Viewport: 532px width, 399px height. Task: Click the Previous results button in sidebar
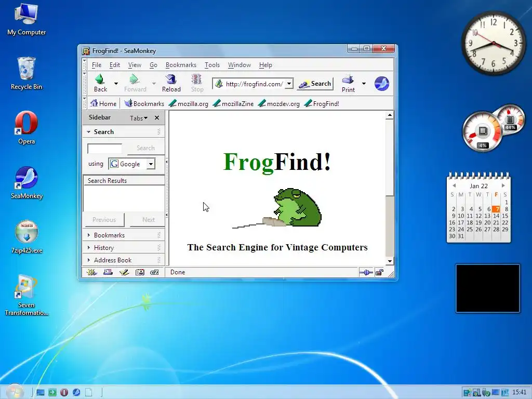pos(104,220)
